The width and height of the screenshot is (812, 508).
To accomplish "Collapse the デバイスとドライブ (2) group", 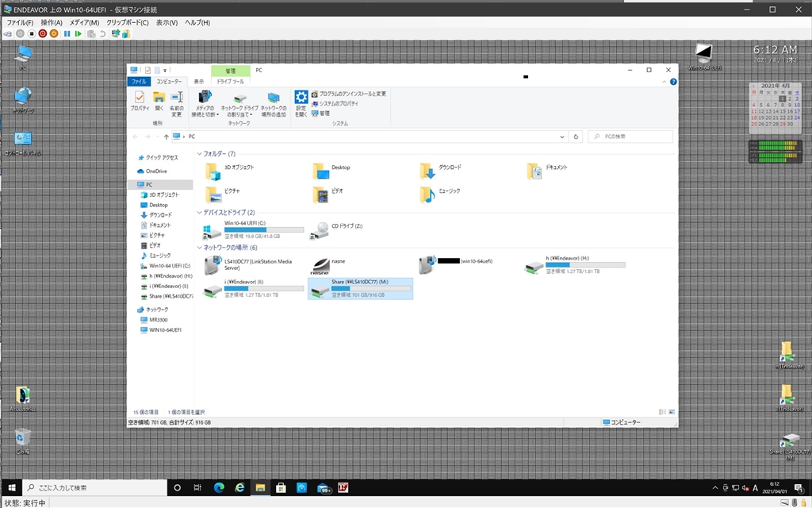I will [x=199, y=213].
